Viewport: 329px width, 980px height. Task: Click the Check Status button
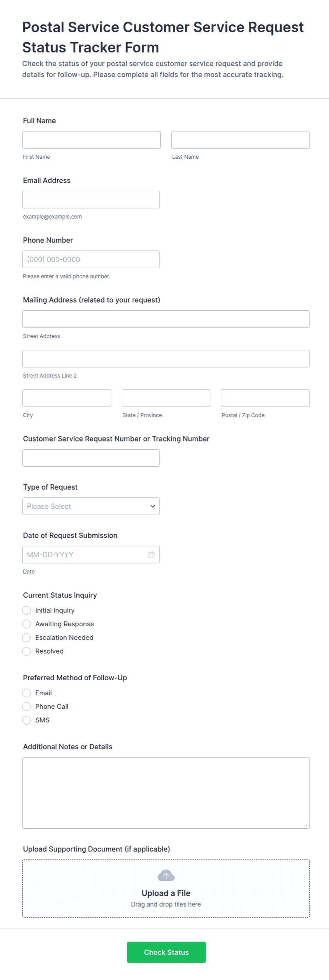click(x=166, y=952)
